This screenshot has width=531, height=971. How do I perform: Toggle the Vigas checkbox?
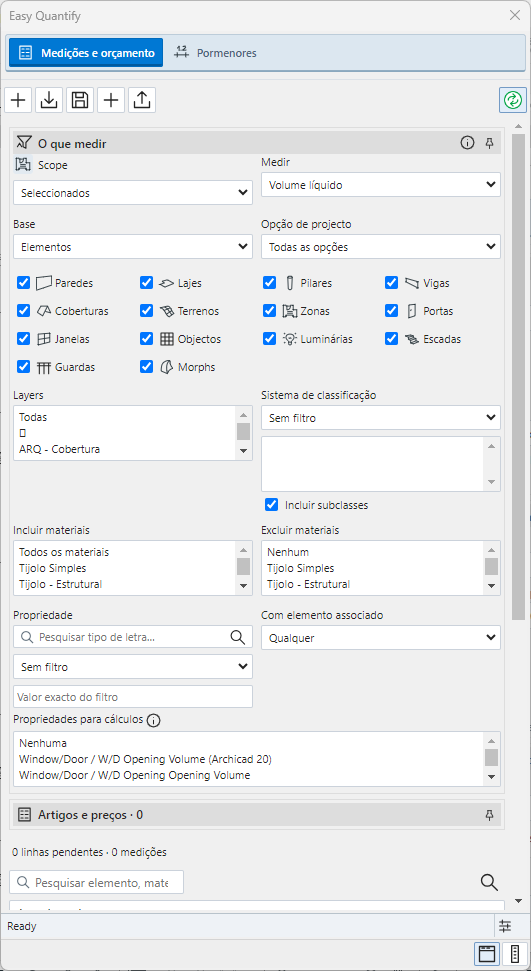[391, 283]
